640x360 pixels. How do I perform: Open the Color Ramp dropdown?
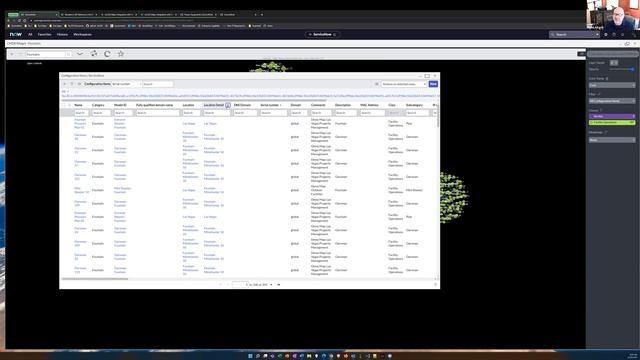612,85
